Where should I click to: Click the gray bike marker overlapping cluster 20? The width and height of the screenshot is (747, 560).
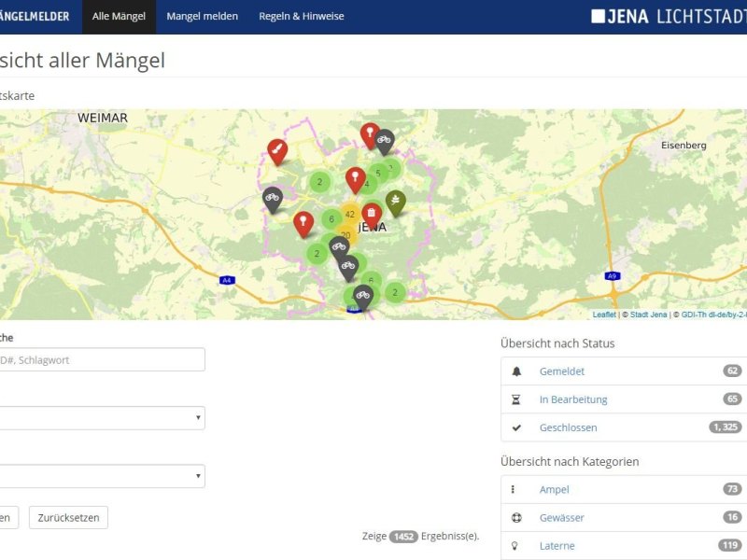tap(339, 248)
